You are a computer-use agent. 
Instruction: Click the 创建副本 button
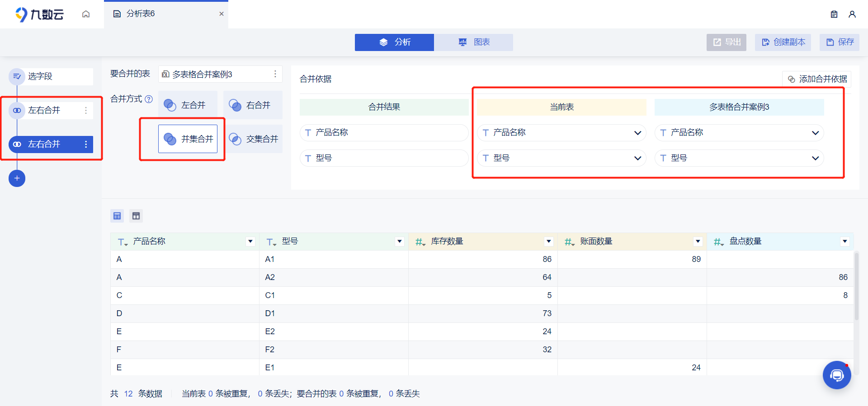[783, 42]
